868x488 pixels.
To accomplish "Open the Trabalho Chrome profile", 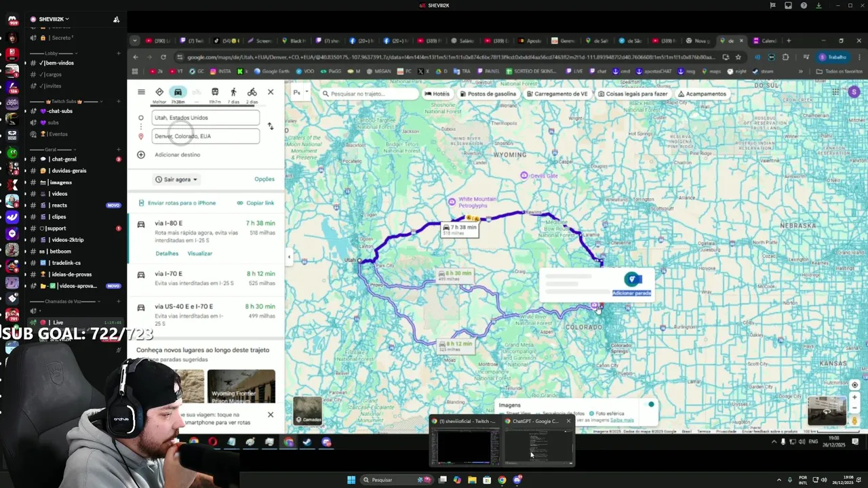I will click(833, 57).
